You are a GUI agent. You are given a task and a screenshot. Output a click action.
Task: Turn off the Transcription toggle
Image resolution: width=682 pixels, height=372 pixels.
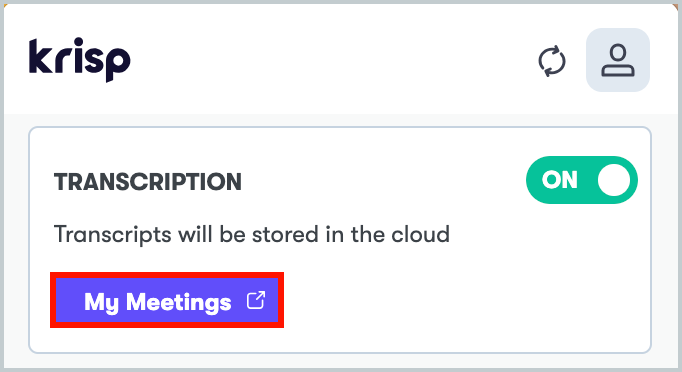582,180
